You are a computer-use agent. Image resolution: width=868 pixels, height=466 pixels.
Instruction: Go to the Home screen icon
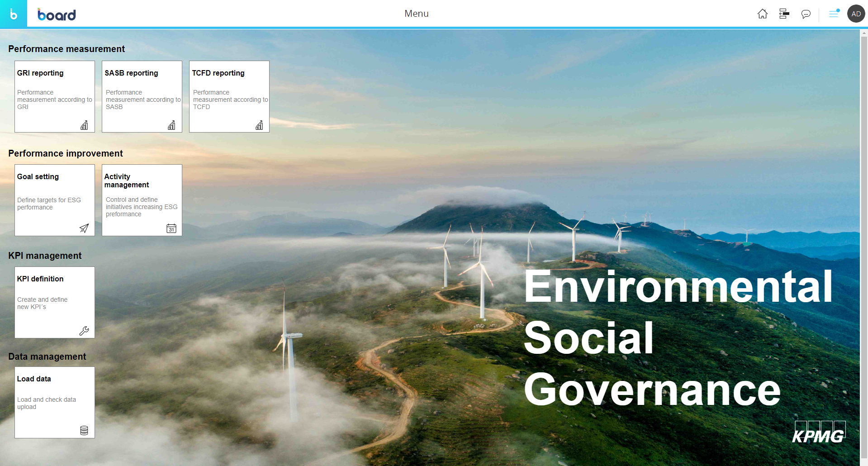coord(762,14)
